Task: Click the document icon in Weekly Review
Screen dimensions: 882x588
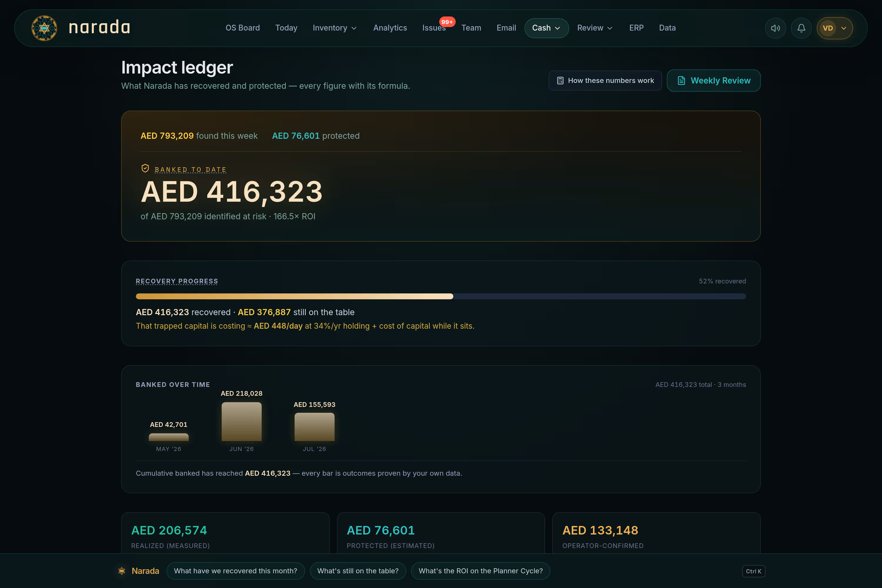Action: coord(681,81)
